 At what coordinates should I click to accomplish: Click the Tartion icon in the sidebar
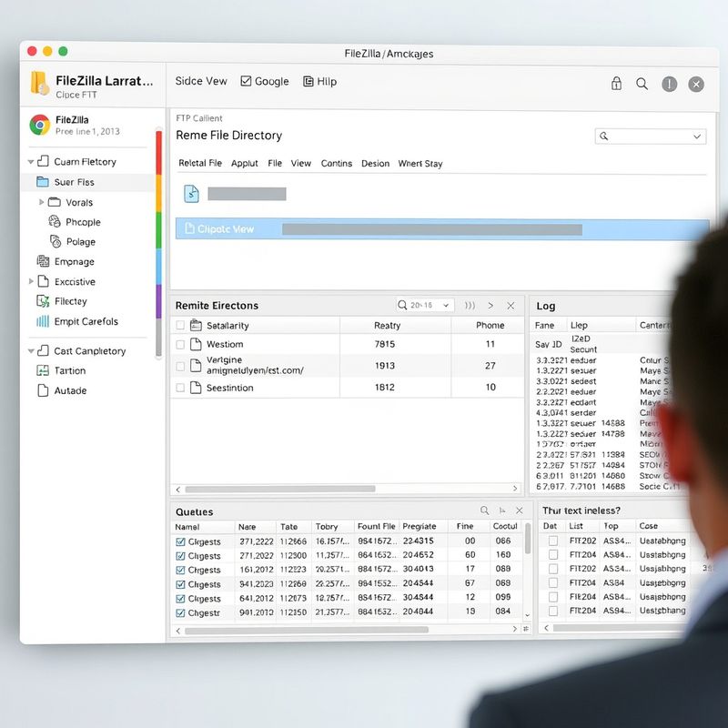tap(43, 370)
